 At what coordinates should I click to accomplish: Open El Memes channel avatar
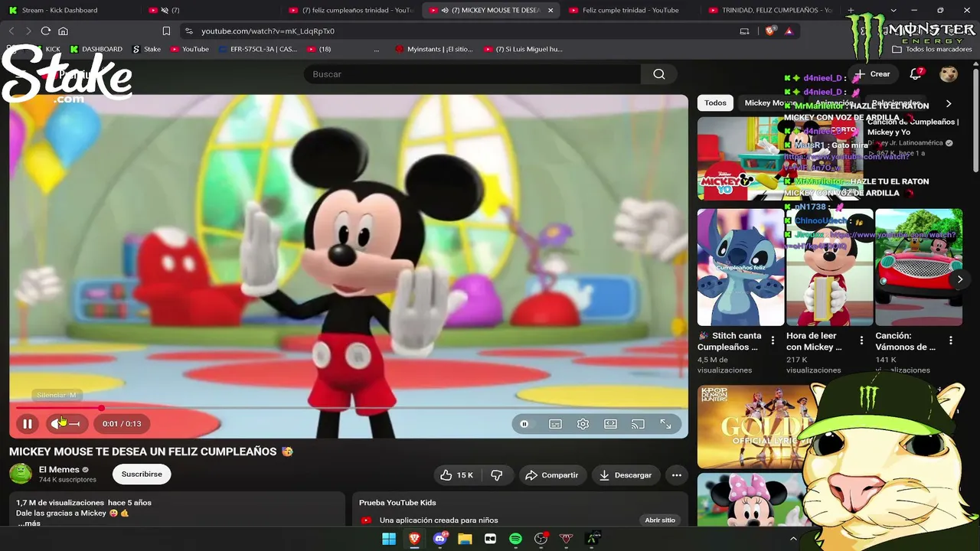pos(21,474)
